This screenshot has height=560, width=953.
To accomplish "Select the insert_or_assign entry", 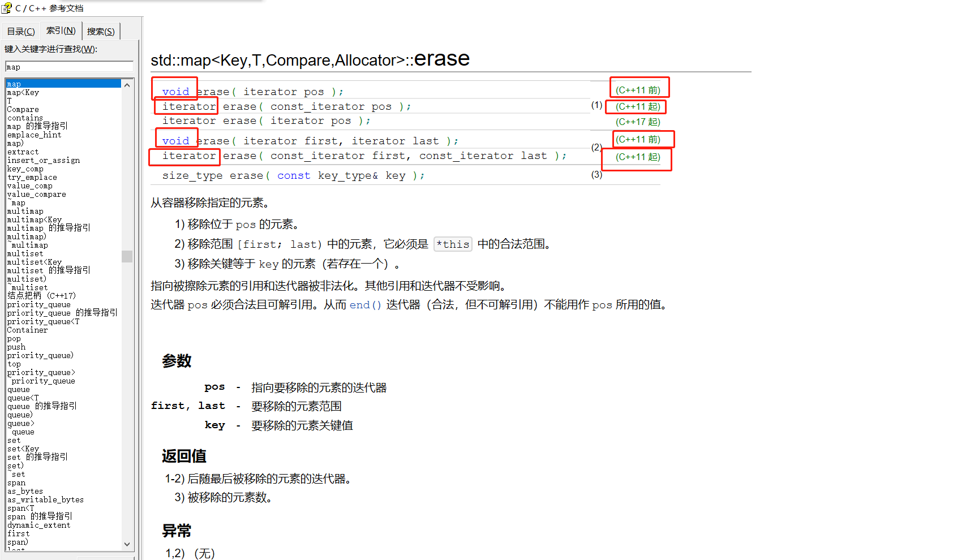I will point(44,160).
